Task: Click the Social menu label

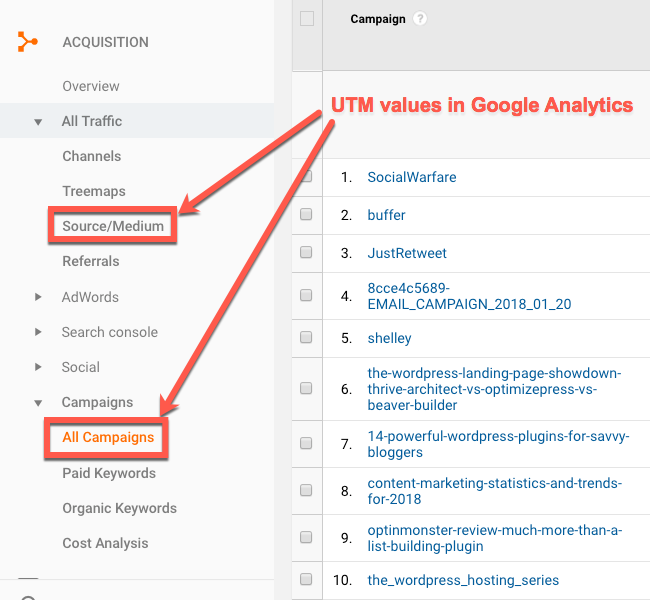Action: click(80, 367)
